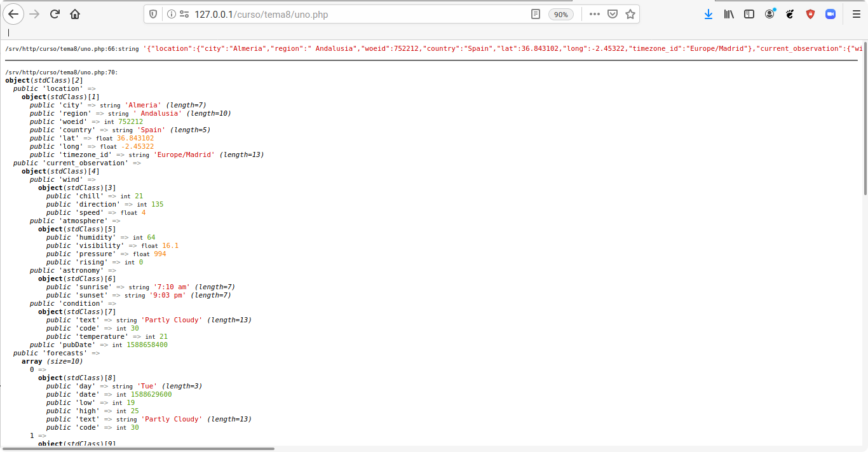Click the ' Andalusia' region value
The width and height of the screenshot is (868, 452).
[158, 113]
